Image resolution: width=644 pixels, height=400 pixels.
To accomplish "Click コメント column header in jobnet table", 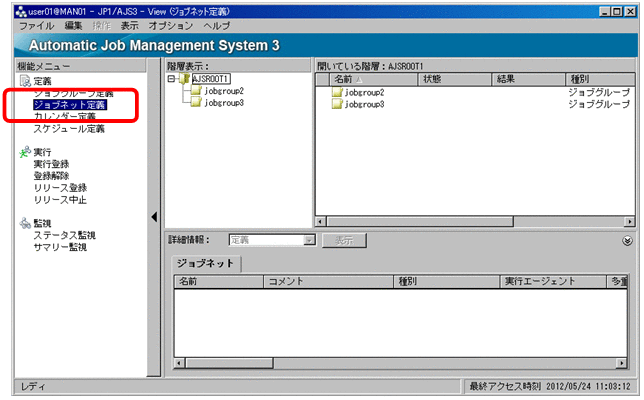I will pyautogui.click(x=329, y=282).
